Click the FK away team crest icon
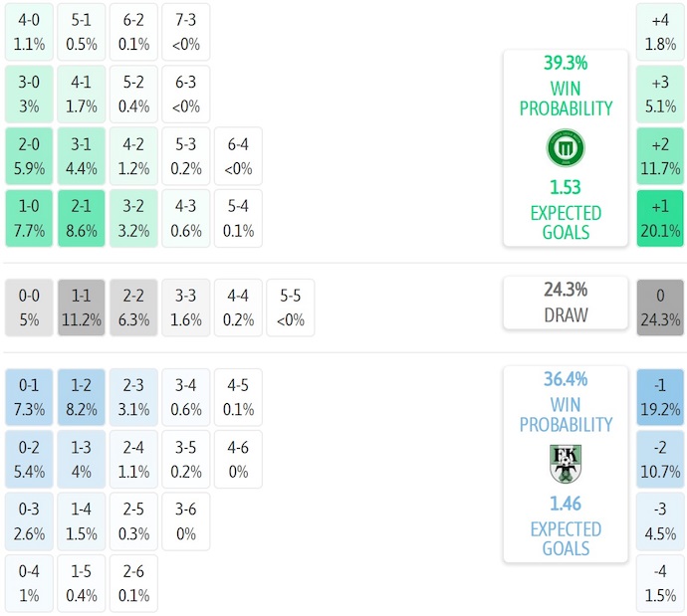The image size is (687, 616). pyautogui.click(x=566, y=465)
